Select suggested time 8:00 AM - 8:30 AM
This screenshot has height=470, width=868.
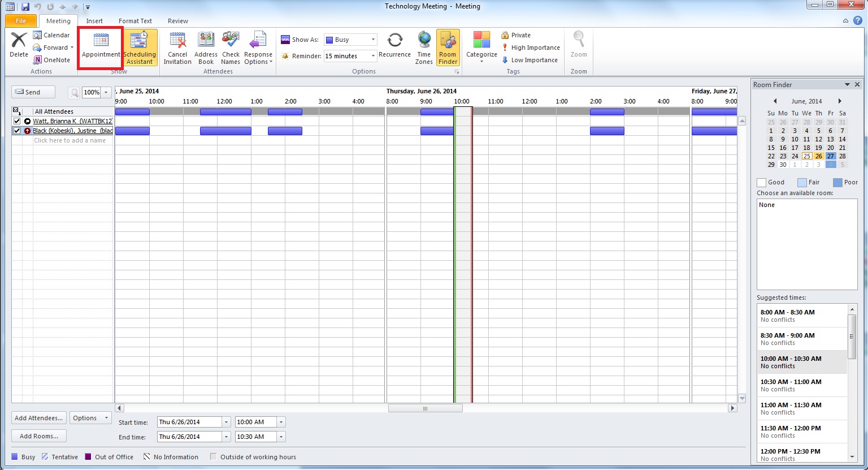pos(802,316)
